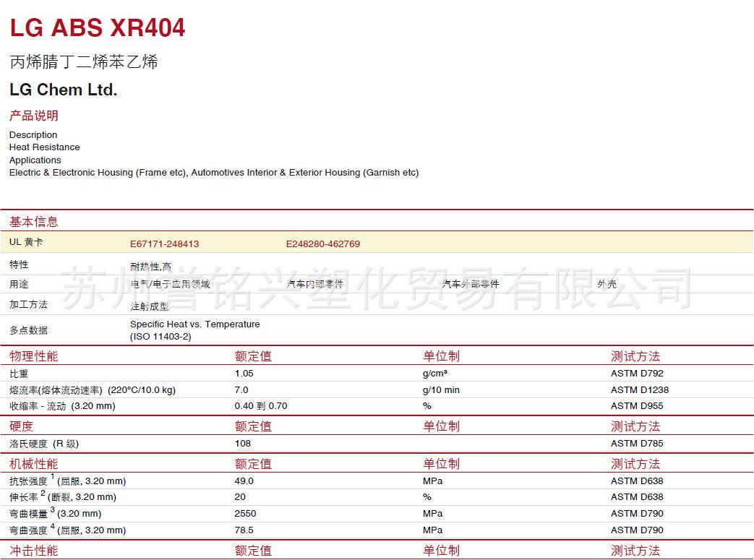Open UL card link E67171-248413
Image resolution: width=754 pixels, height=560 pixels.
pos(164,244)
